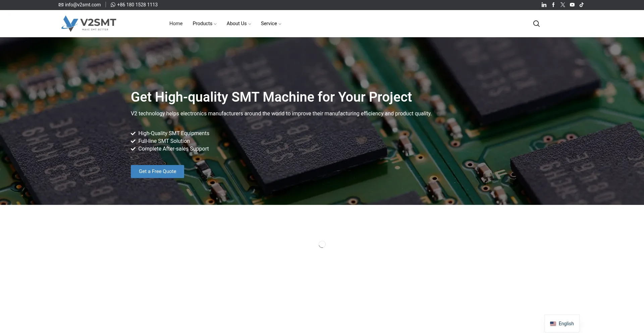Click the Complete After-sales Support text

[173, 149]
